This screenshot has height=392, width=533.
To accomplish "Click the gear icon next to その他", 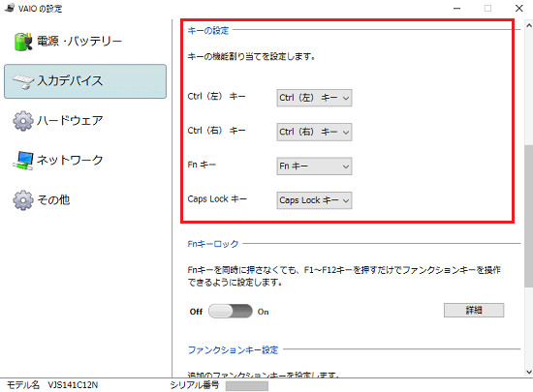I will coord(23,200).
